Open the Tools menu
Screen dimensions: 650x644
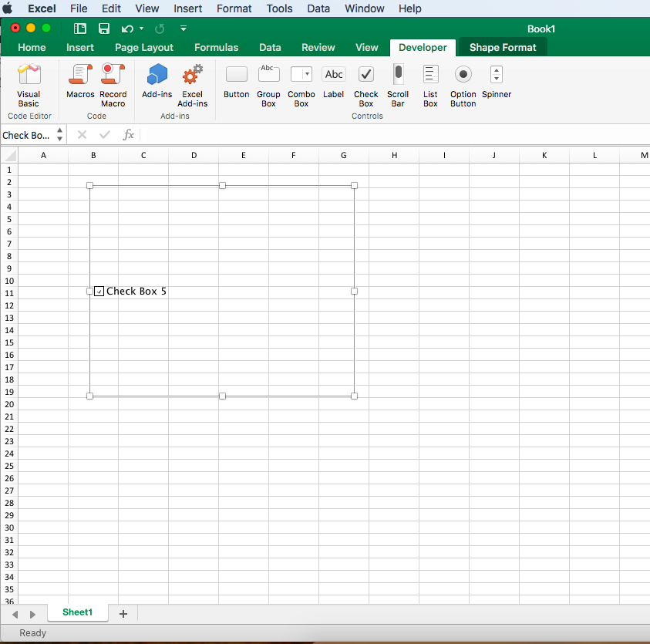(279, 8)
